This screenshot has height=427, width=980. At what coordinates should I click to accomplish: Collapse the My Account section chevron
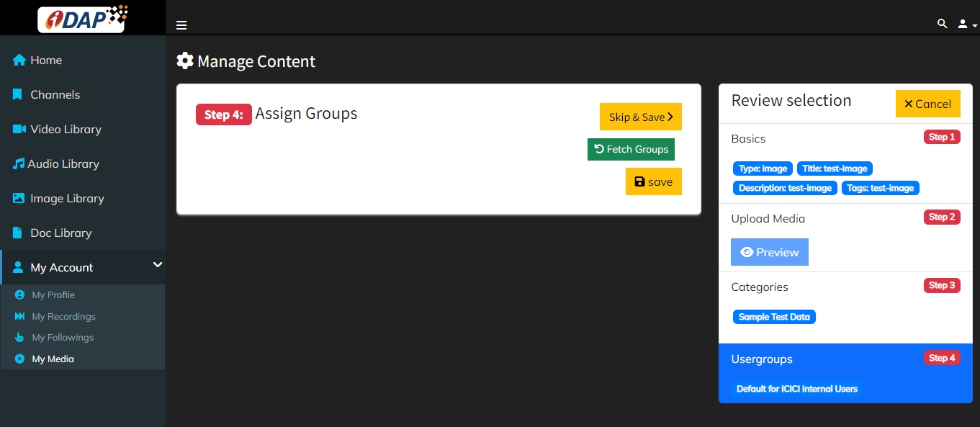158,266
